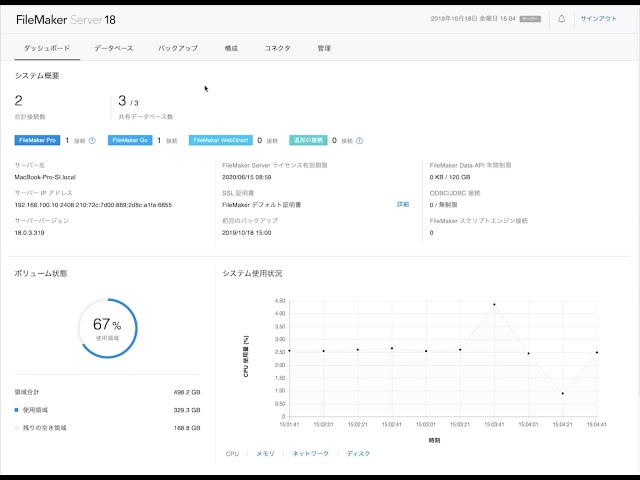Viewport: 640px width, 480px height.
Task: Click the blue 使用領域 legend swatch
Action: pyautogui.click(x=16, y=410)
